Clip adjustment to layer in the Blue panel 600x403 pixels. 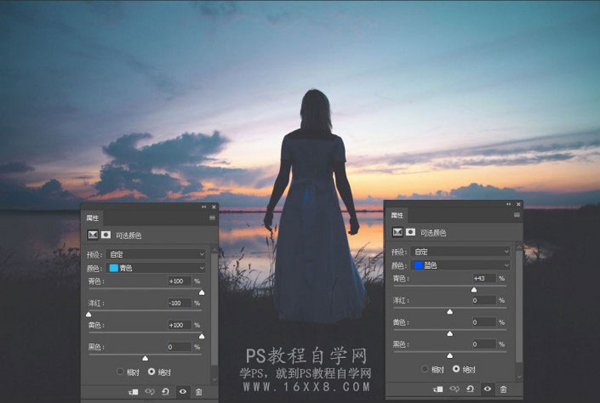(438, 389)
